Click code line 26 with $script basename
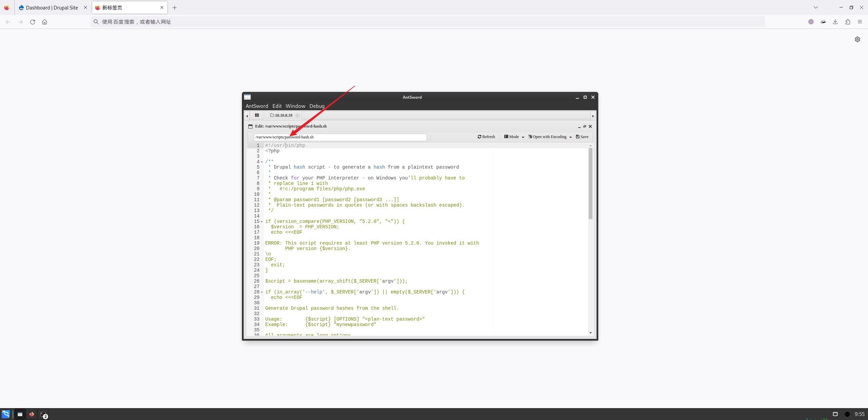Screen dimensions: 868x420 click(336, 281)
